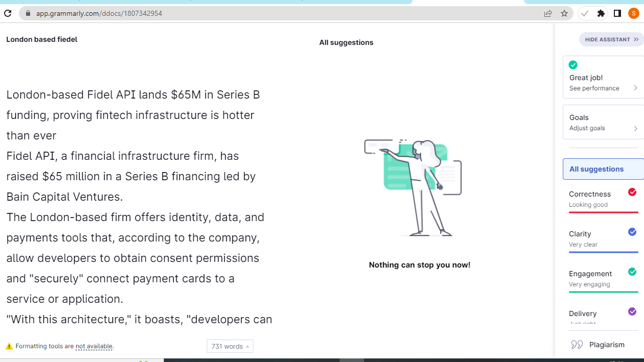Screen dimensions: 644x362
Task: Expand See performance chevron arrow
Action: (x=635, y=88)
